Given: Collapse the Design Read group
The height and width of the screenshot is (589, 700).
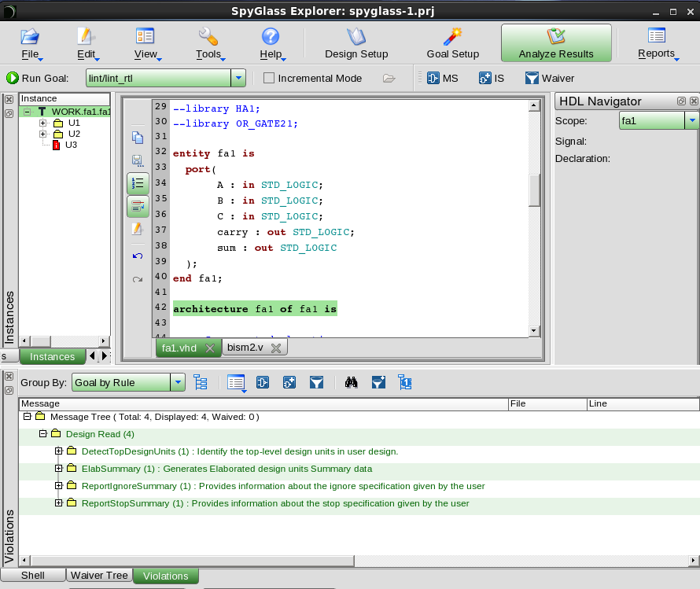Looking at the screenshot, I should tap(42, 434).
